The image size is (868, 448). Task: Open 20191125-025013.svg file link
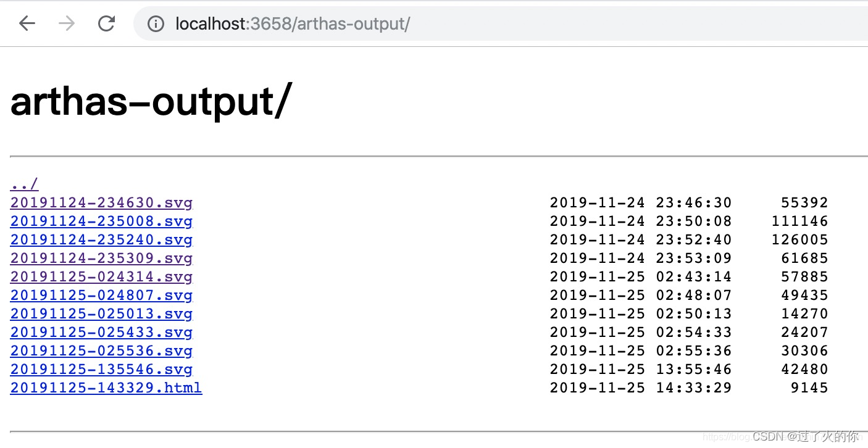(101, 313)
